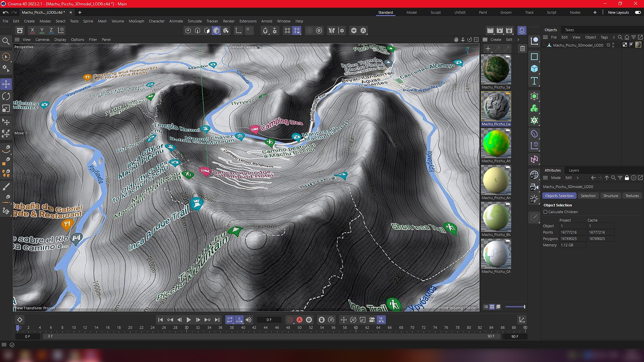Open viewport Cameras menu
Image resolution: width=644 pixels, height=362 pixels.
pyautogui.click(x=42, y=40)
